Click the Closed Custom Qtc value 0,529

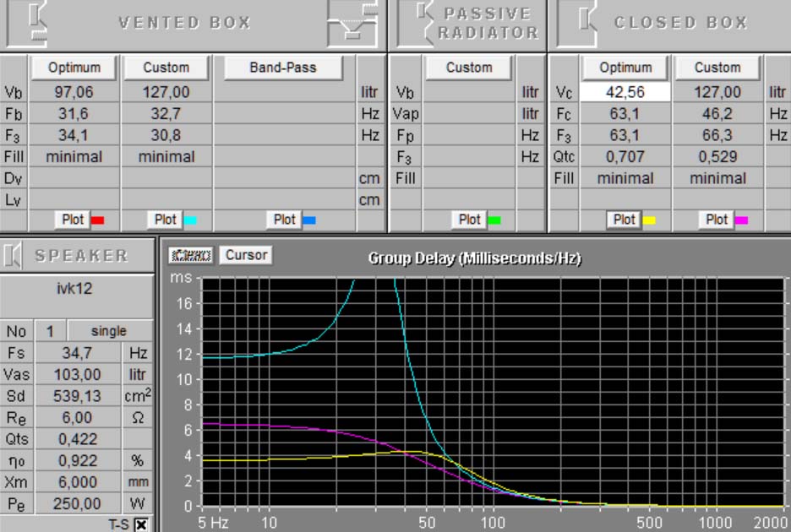point(717,157)
